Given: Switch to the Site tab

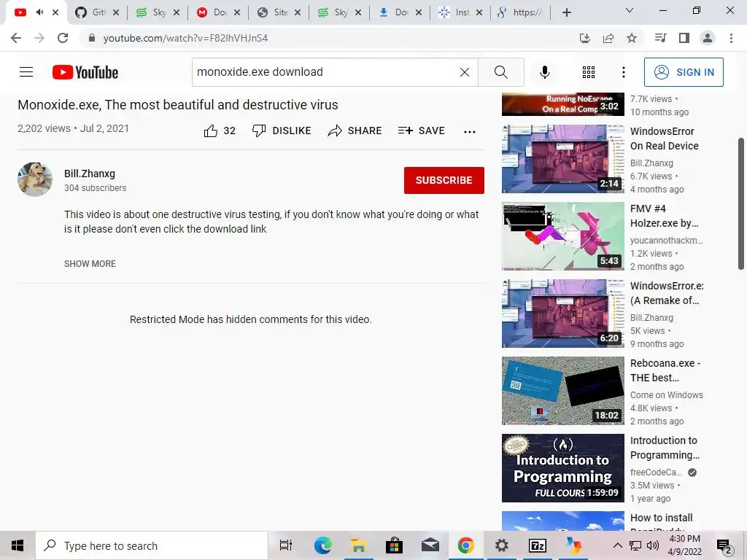Looking at the screenshot, I should (278, 12).
